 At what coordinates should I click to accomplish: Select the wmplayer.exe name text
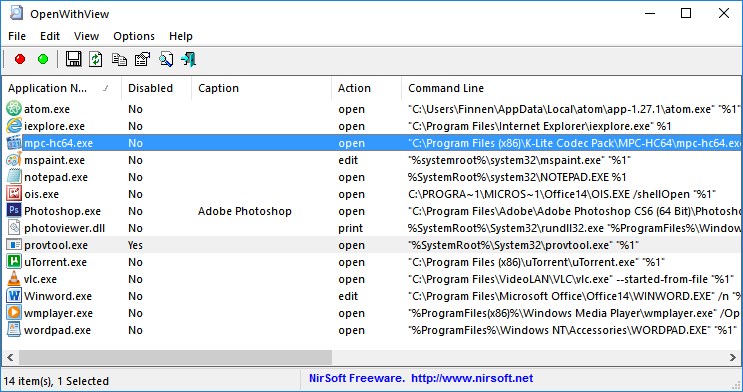58,313
